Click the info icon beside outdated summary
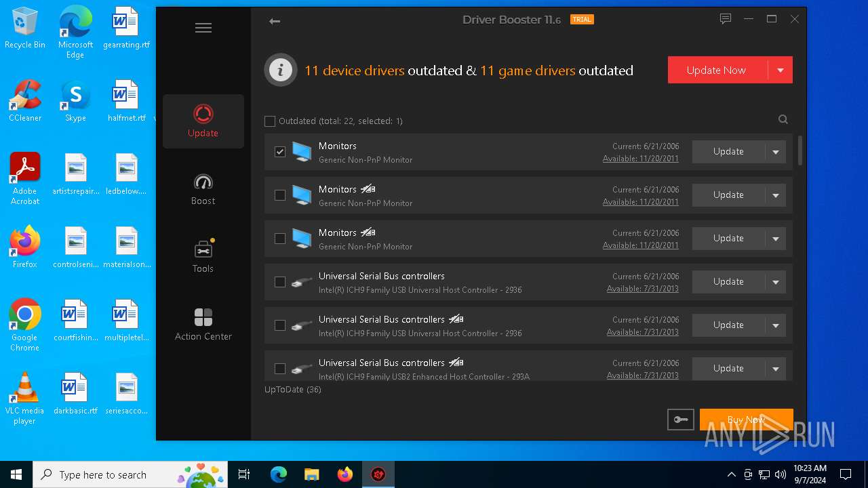Image resolution: width=868 pixels, height=488 pixels. pyautogui.click(x=281, y=70)
